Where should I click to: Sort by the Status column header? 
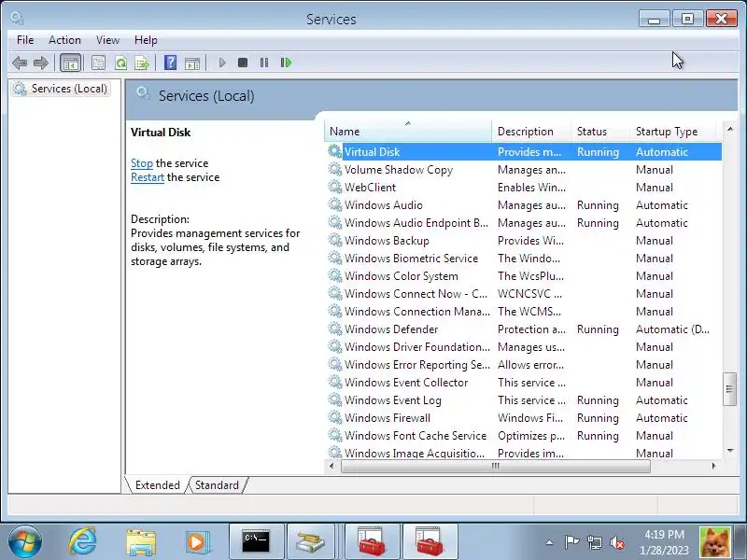[x=600, y=132]
